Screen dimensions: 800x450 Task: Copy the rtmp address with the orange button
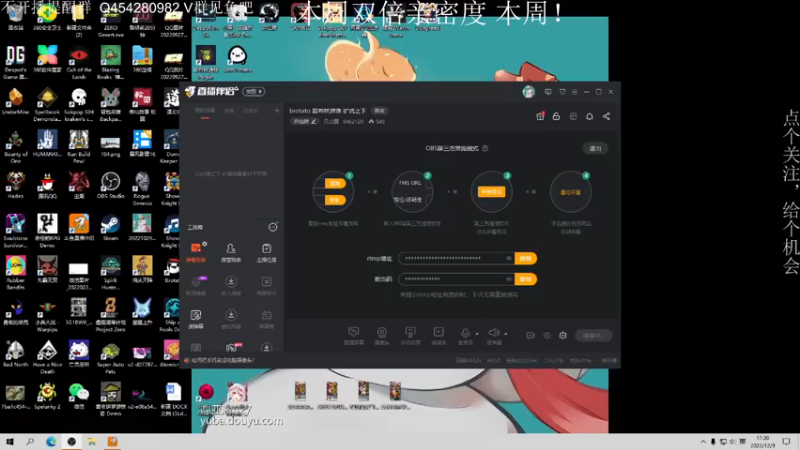(526, 258)
